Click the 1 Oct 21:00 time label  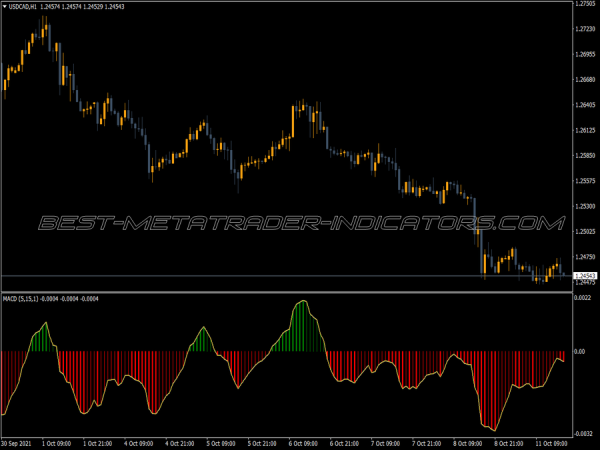click(98, 443)
